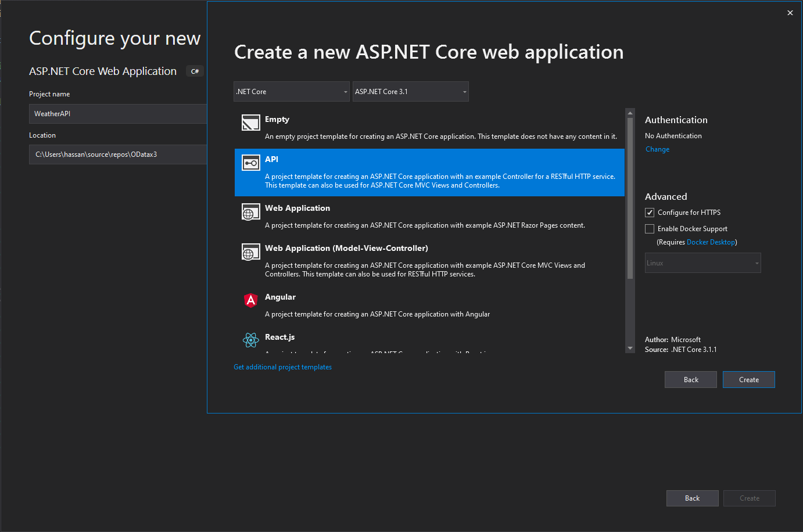Image resolution: width=803 pixels, height=532 pixels.
Task: Click the No Authentication text
Action: point(673,136)
